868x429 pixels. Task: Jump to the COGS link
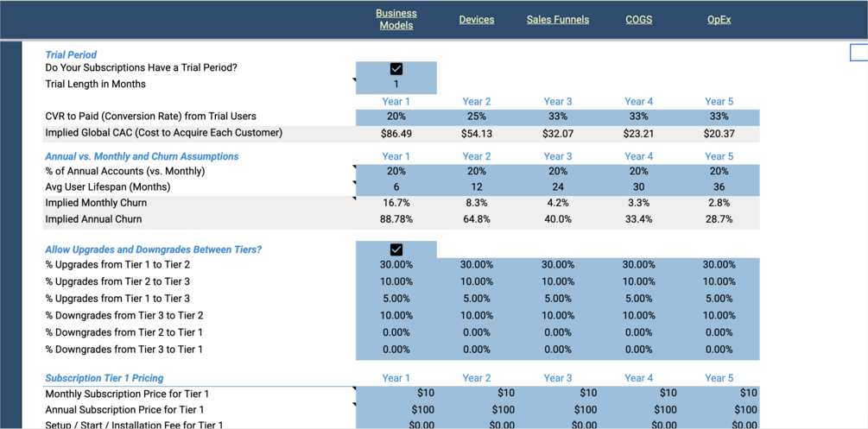pyautogui.click(x=638, y=19)
